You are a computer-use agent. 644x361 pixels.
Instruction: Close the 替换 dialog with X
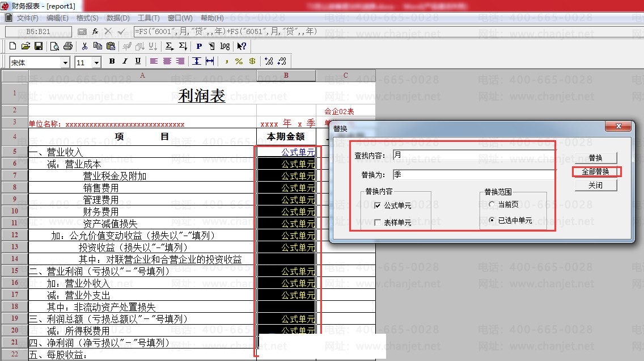point(618,126)
